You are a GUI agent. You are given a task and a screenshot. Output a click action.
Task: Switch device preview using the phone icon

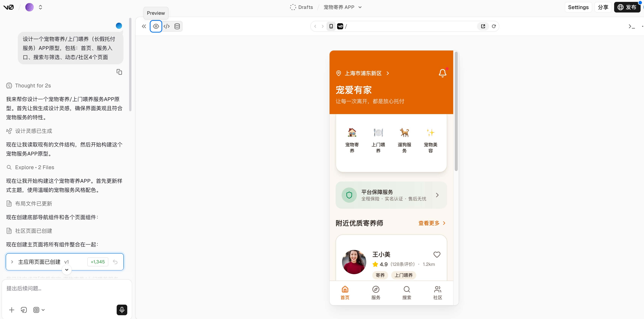pyautogui.click(x=331, y=26)
